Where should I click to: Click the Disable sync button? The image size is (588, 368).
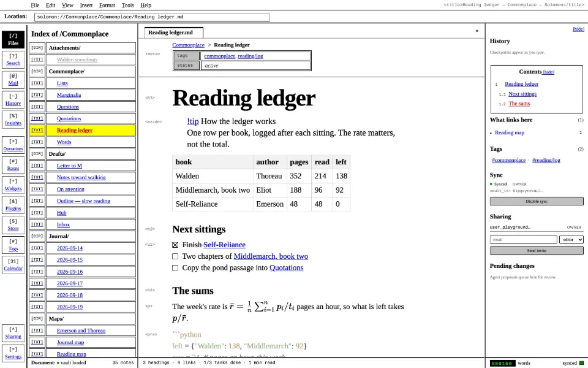coord(537,202)
